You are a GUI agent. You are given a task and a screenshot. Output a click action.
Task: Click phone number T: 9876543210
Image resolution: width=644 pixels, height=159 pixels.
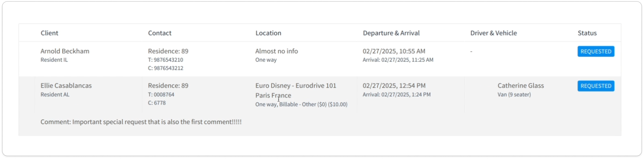click(165, 60)
